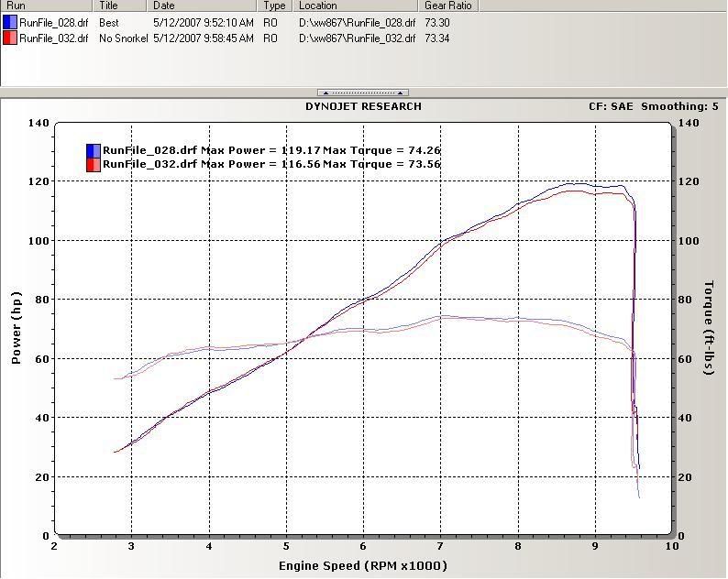Click the Location column header
This screenshot has height=579, width=728.
pos(356,5)
